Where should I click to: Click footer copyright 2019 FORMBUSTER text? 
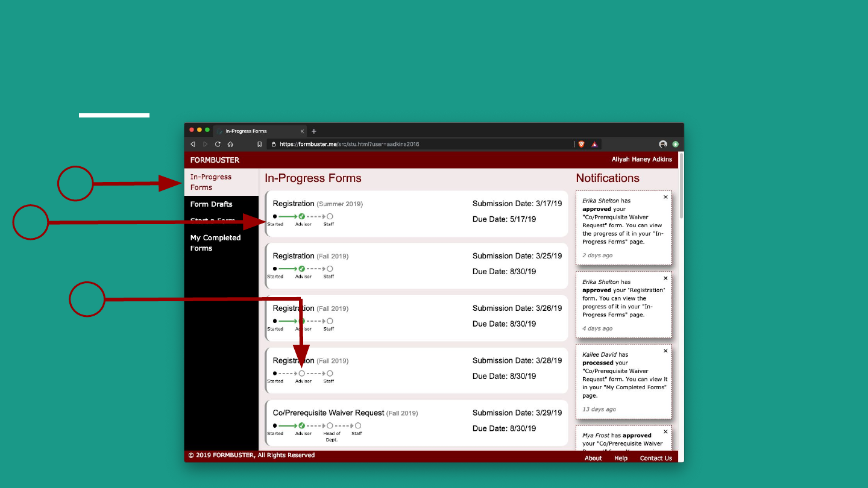251,455
